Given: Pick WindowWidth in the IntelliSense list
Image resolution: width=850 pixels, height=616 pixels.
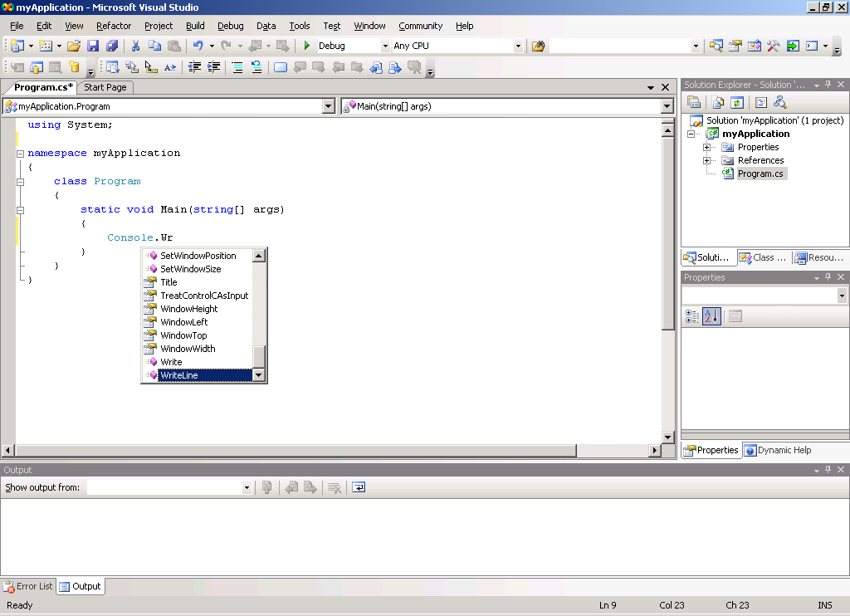Looking at the screenshot, I should point(198,349).
